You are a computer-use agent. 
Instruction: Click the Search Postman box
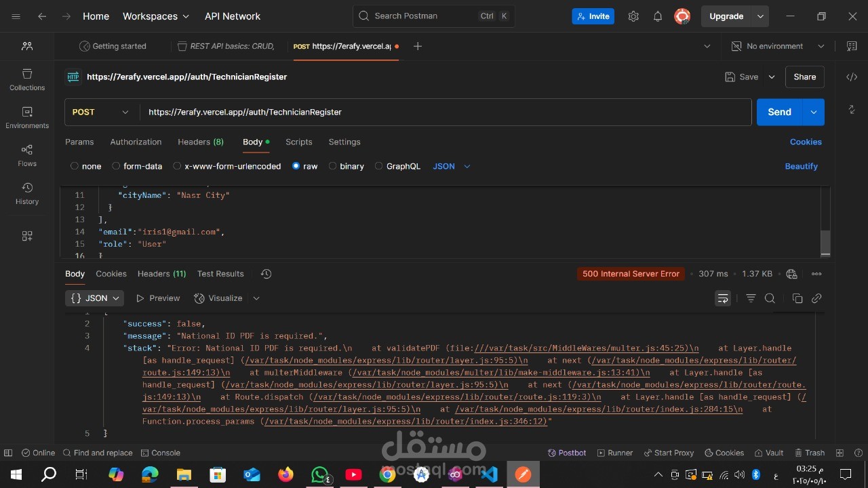tap(433, 16)
